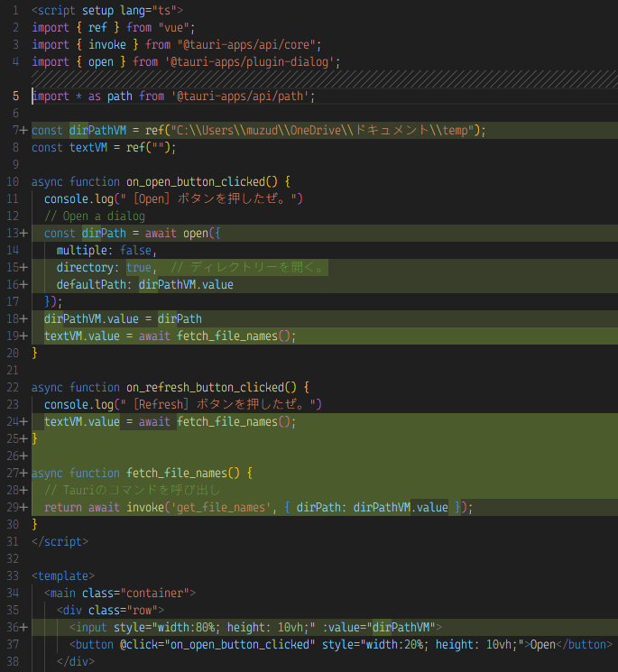Click 'await' before open( on line 13
Image resolution: width=618 pixels, height=672 pixels.
click(161, 233)
